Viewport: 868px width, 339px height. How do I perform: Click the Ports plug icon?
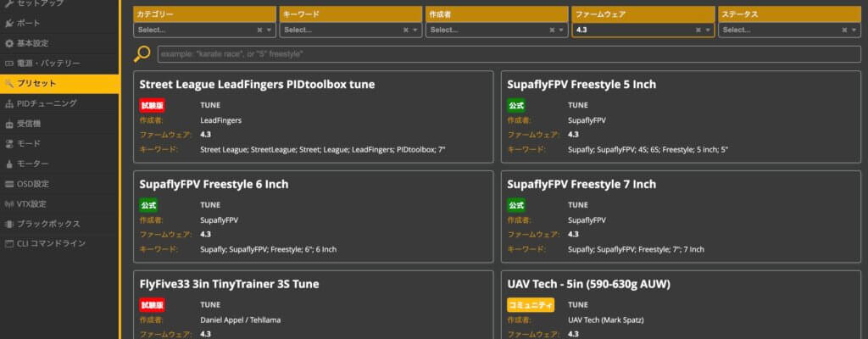coord(8,23)
